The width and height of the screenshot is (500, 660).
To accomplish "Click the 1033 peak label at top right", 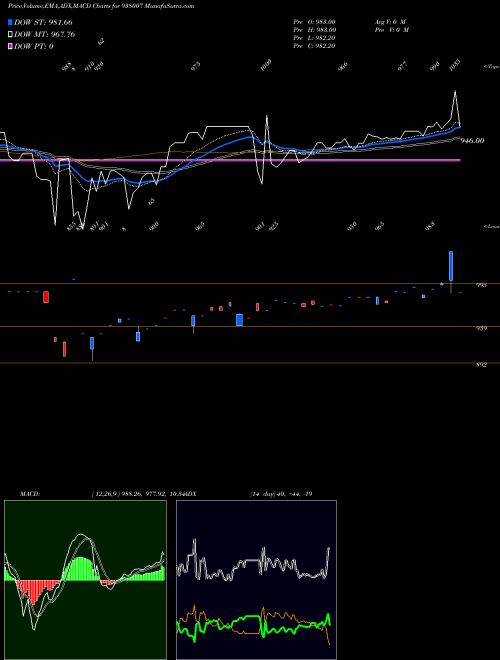I will coord(455,66).
